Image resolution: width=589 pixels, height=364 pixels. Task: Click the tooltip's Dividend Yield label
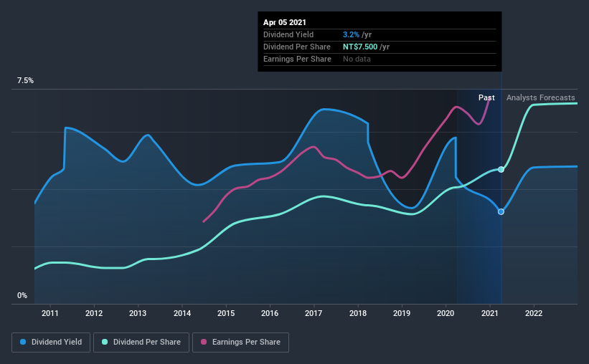tap(288, 35)
